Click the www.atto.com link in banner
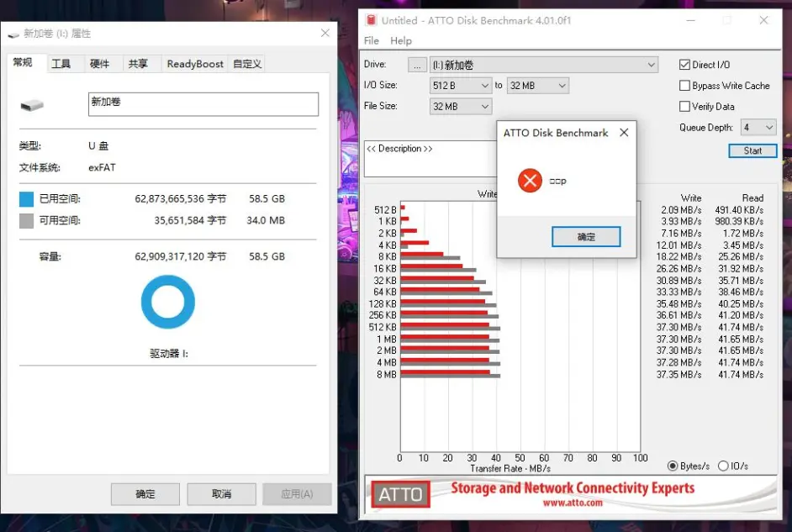The height and width of the screenshot is (532, 792). (573, 503)
